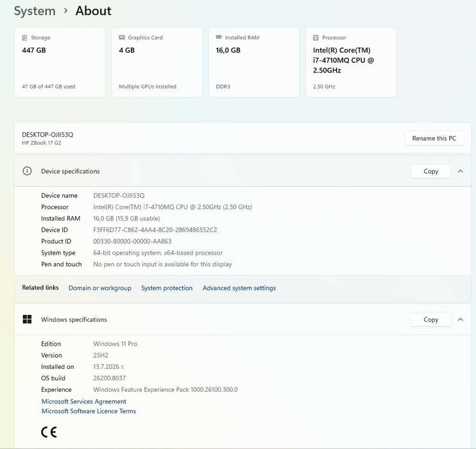Select the 16,0 GB (15,9 GB usable) value

126,219
